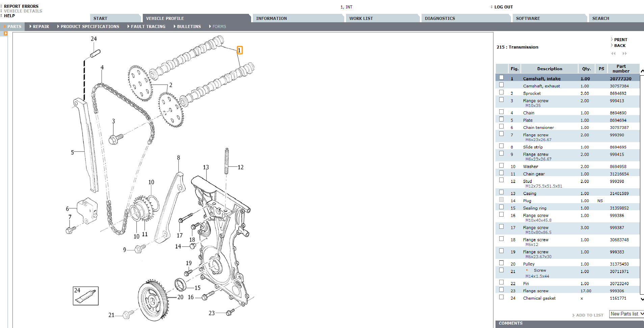Open the Work List tab
The width and height of the screenshot is (644, 328).
point(361,19)
